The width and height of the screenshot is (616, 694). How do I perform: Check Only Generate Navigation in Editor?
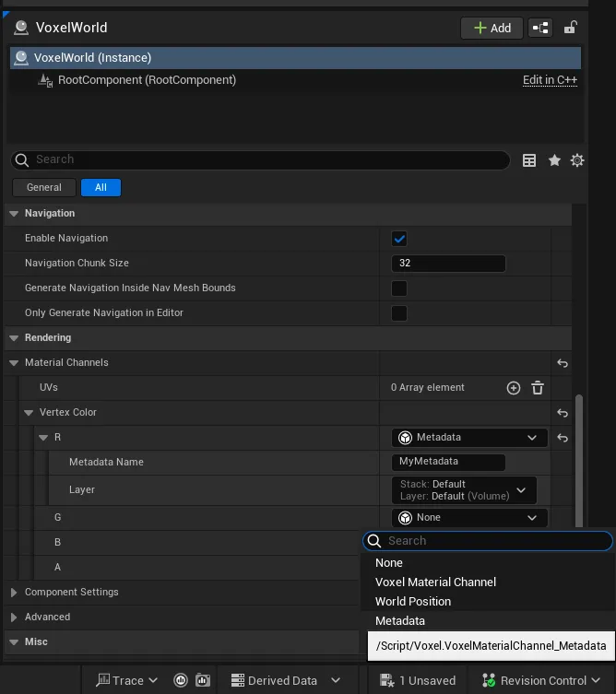(399, 313)
